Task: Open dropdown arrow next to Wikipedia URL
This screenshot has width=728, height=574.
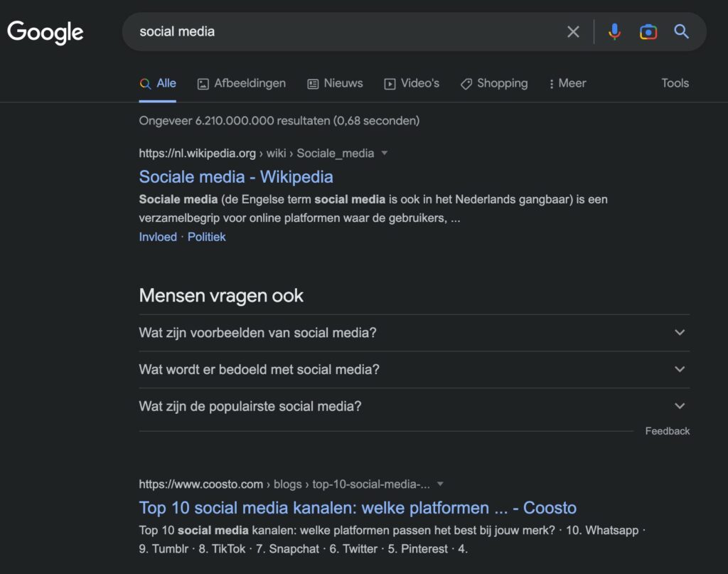Action: pos(385,153)
